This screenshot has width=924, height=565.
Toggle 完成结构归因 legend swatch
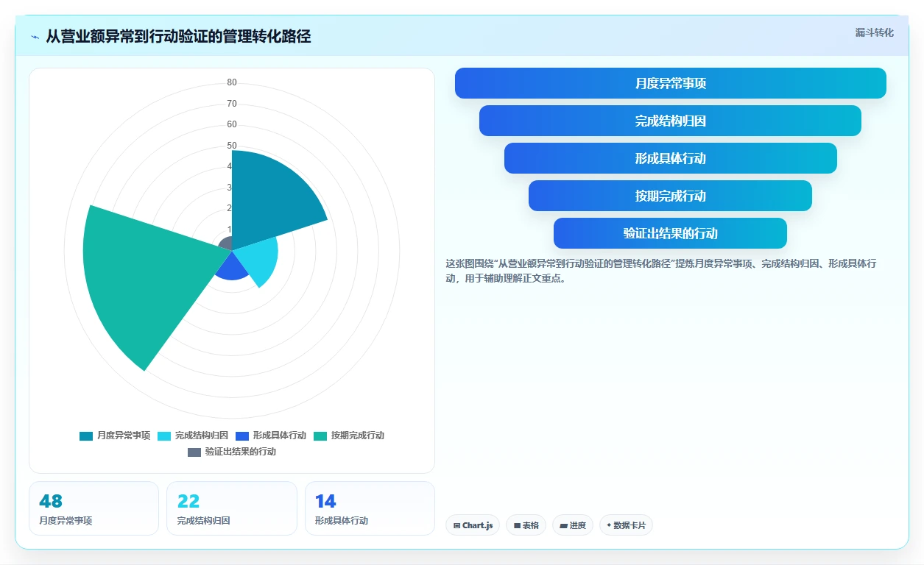coord(164,436)
